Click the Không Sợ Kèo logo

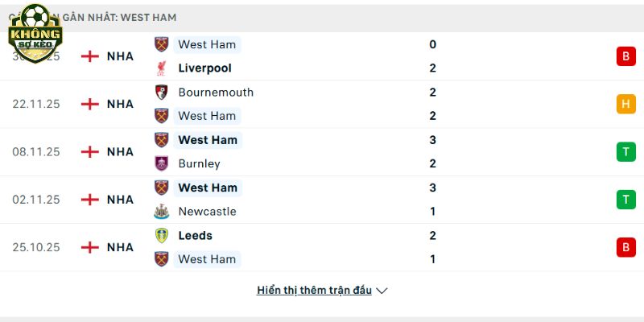35,31
